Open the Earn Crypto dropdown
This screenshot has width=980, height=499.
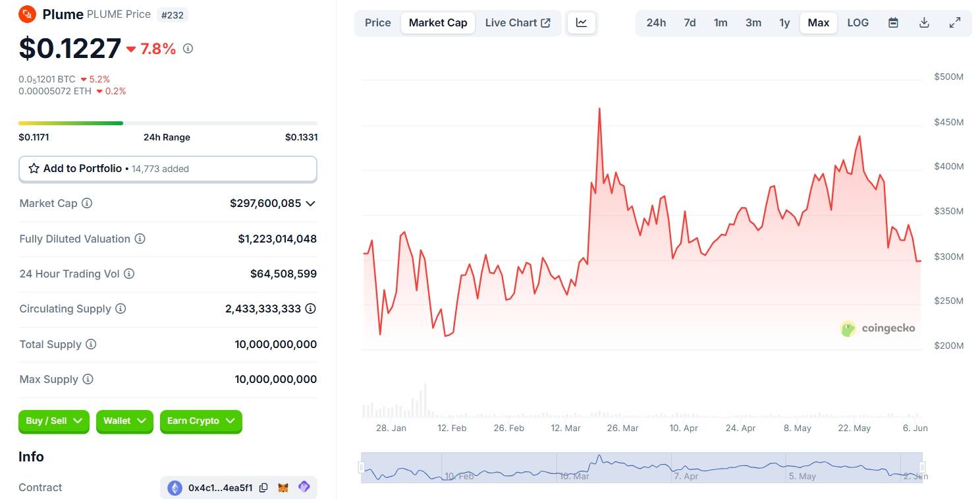pyautogui.click(x=201, y=421)
